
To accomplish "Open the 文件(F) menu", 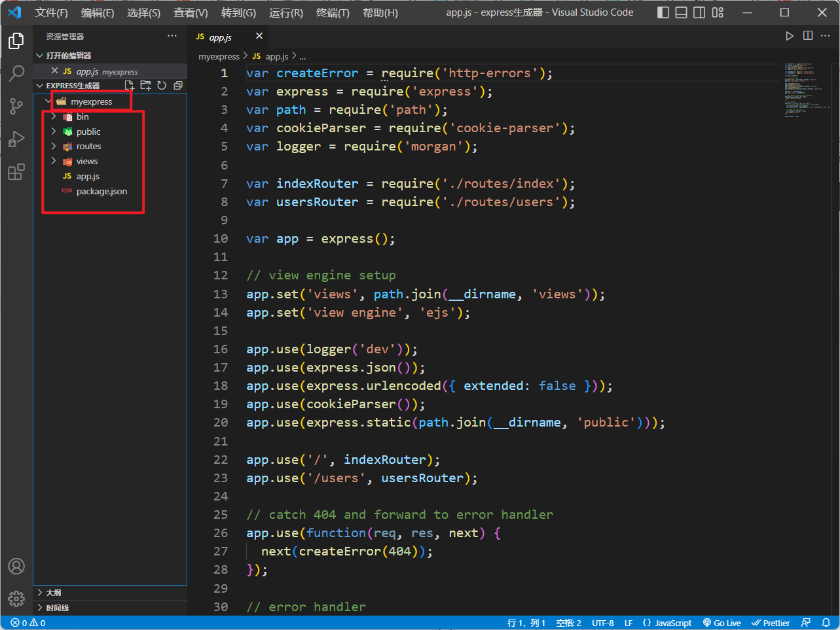I will (x=51, y=12).
